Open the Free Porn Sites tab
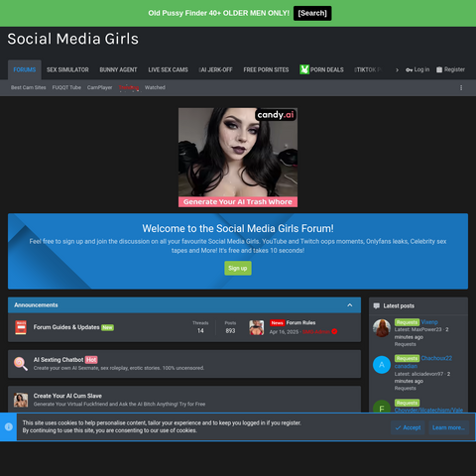Image resolution: width=476 pixels, height=476 pixels. (266, 69)
